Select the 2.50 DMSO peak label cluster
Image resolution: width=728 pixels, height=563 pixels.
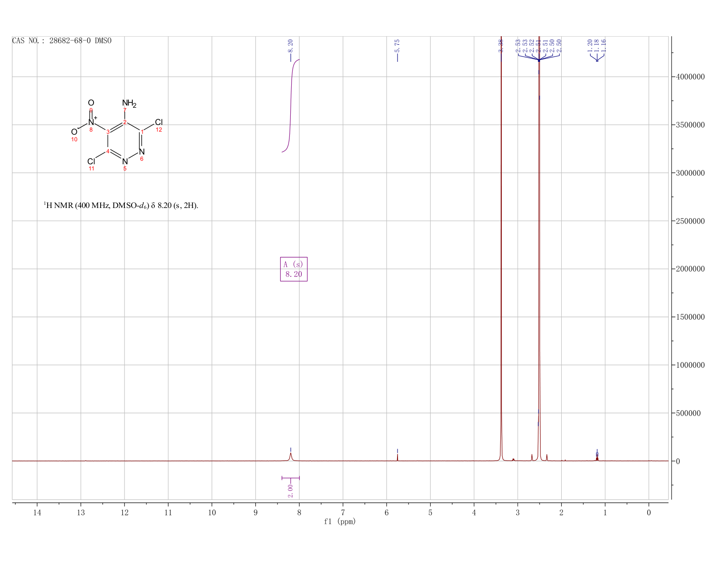pos(539,45)
